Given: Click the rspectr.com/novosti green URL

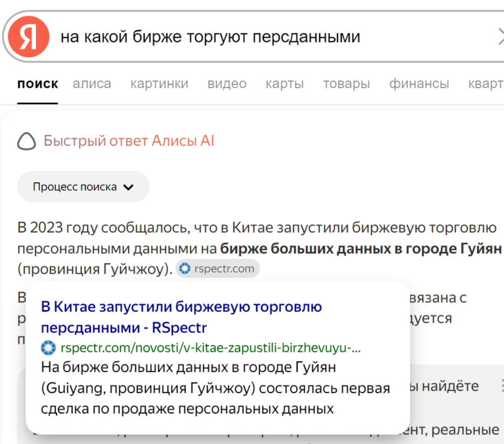Looking at the screenshot, I should (211, 348).
